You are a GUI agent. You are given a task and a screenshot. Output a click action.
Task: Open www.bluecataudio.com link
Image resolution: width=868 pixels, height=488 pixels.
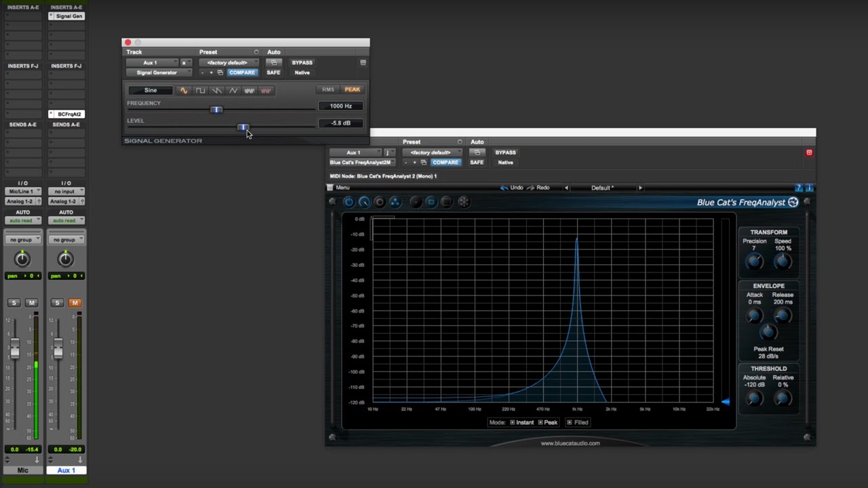click(x=570, y=443)
